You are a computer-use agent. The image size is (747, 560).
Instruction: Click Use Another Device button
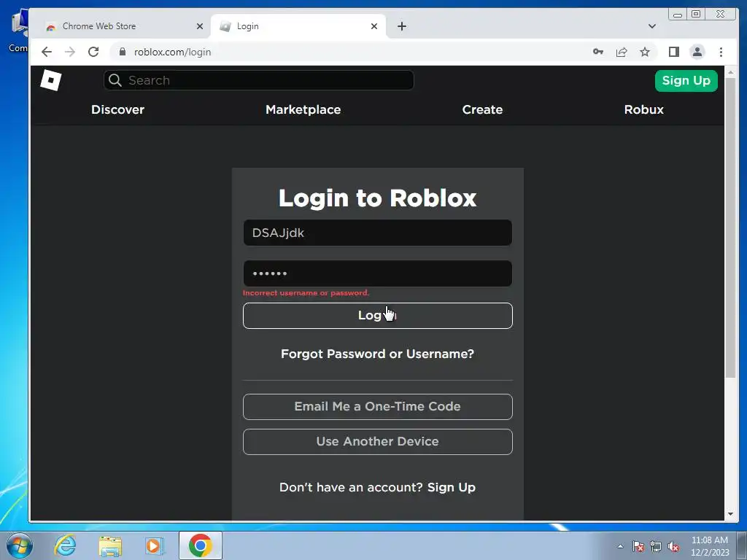point(377,441)
